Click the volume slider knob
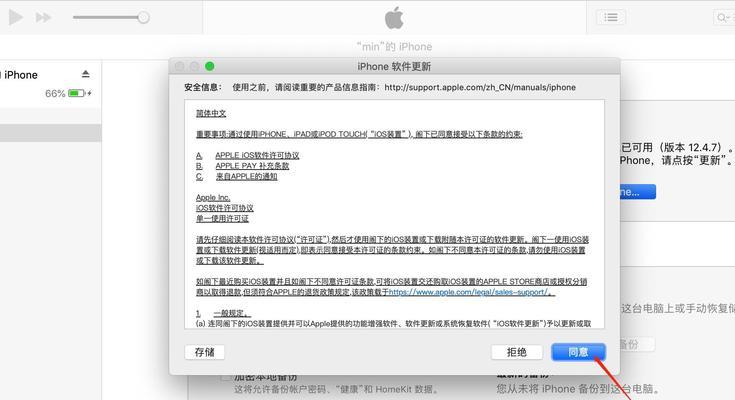Viewport: 735px width, 400px height. pos(143,18)
